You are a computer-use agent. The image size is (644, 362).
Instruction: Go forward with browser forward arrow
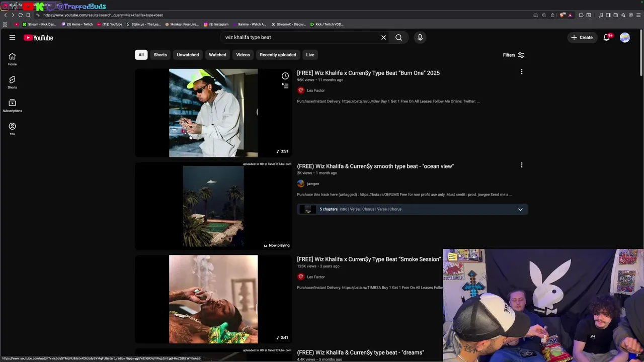[13, 15]
